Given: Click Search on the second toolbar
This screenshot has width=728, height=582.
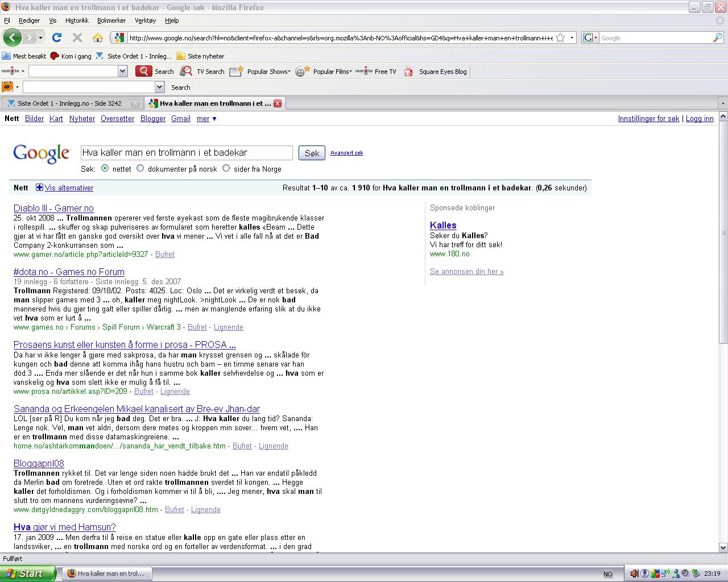Looking at the screenshot, I should 180,87.
